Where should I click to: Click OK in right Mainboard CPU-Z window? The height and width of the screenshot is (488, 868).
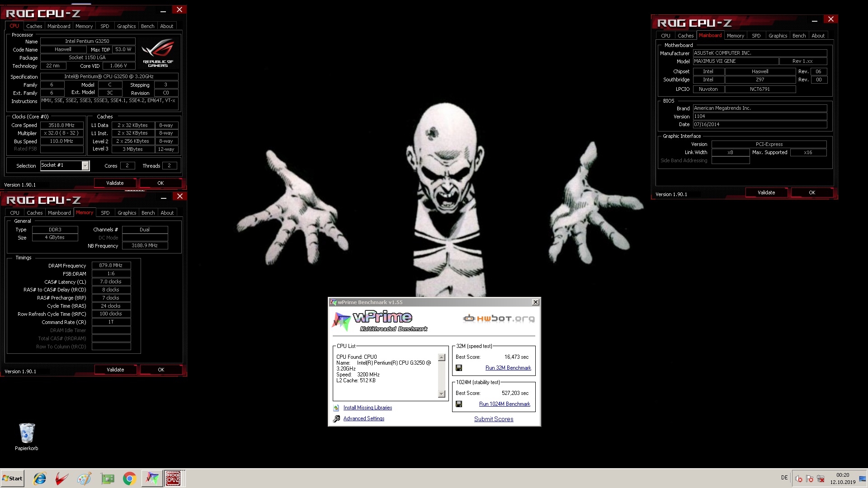point(812,192)
